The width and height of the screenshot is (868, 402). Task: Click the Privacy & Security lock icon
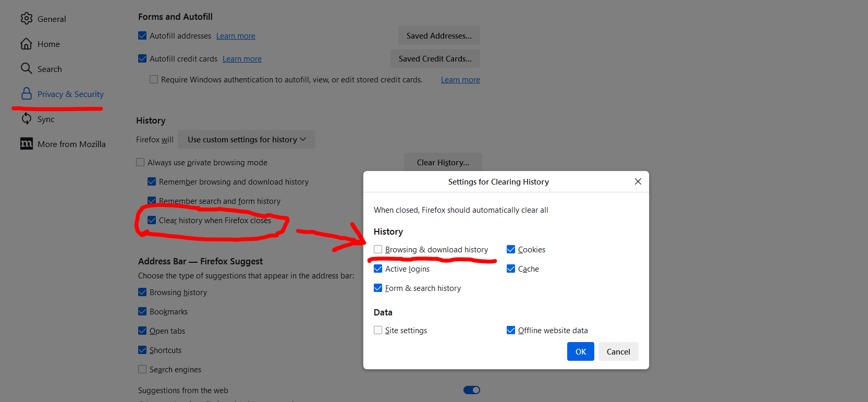(x=26, y=94)
